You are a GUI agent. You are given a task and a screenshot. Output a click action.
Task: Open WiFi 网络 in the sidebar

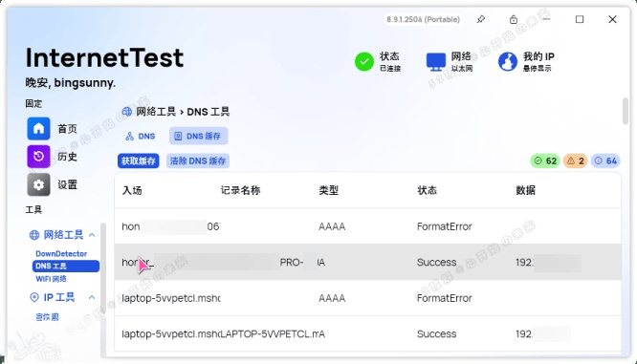tap(51, 279)
